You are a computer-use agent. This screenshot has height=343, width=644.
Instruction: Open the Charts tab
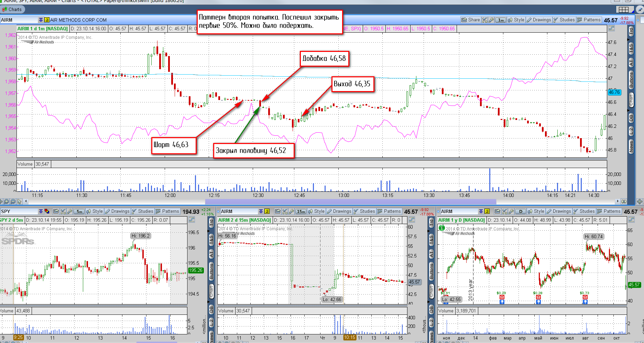(x=12, y=9)
